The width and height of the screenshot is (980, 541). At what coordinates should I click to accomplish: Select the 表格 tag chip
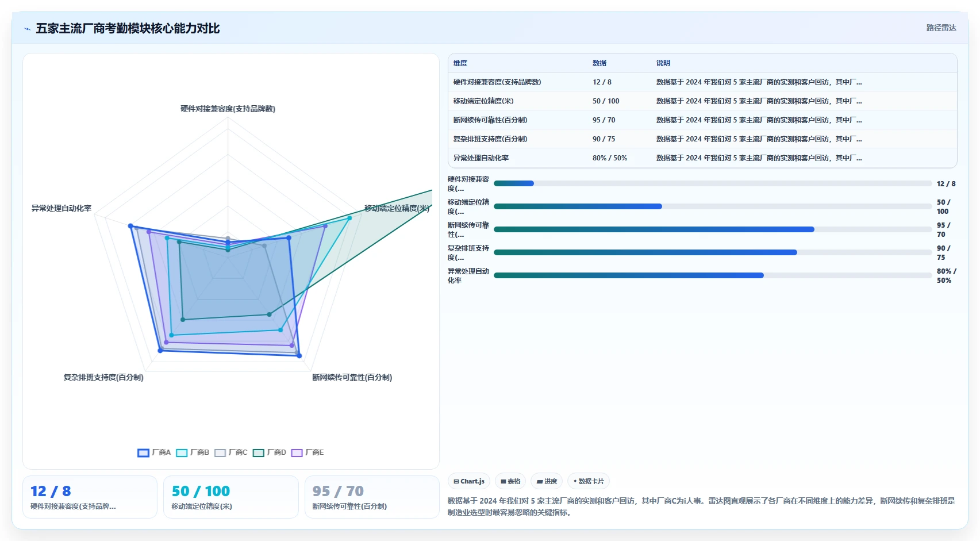point(510,481)
